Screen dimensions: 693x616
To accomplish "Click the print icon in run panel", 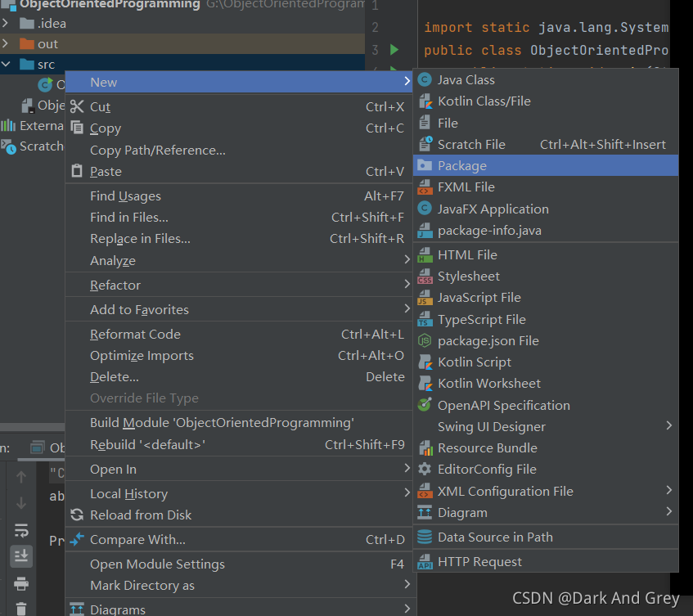I will 21,584.
